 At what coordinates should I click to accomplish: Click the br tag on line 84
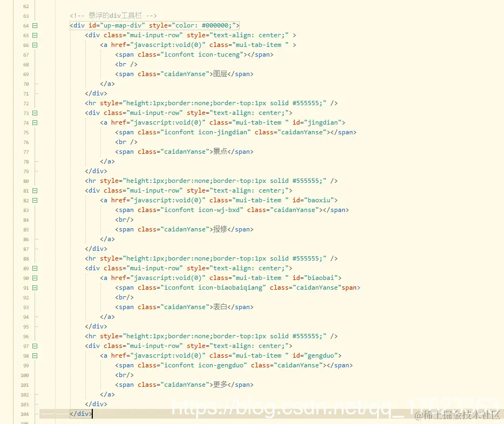pyautogui.click(x=125, y=220)
